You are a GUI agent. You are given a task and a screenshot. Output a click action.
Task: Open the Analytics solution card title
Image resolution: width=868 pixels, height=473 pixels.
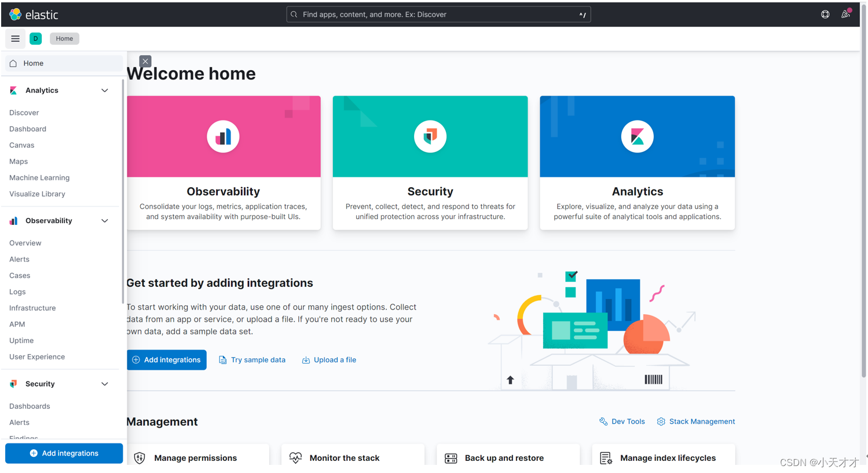(x=638, y=191)
